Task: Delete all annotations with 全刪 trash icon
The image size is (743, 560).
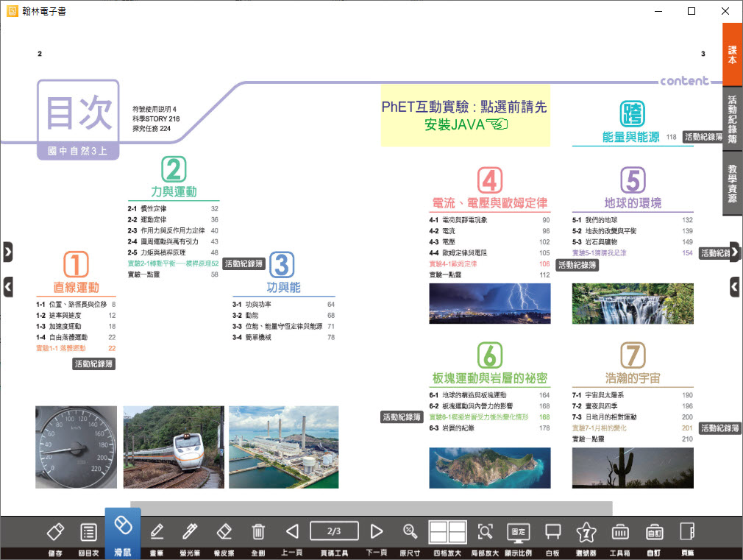Action: [258, 533]
